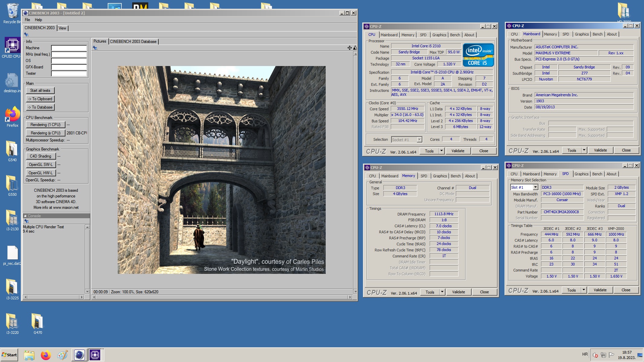Click GFX-Board input field
Image resolution: width=644 pixels, height=362 pixels.
(69, 67)
